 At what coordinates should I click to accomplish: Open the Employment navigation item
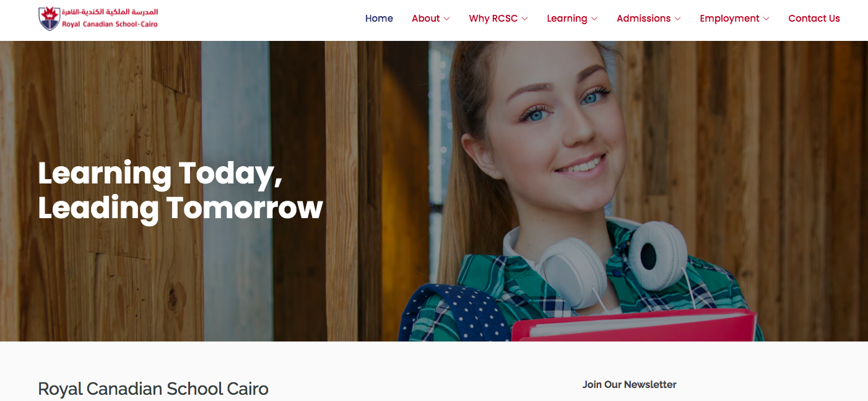point(729,19)
